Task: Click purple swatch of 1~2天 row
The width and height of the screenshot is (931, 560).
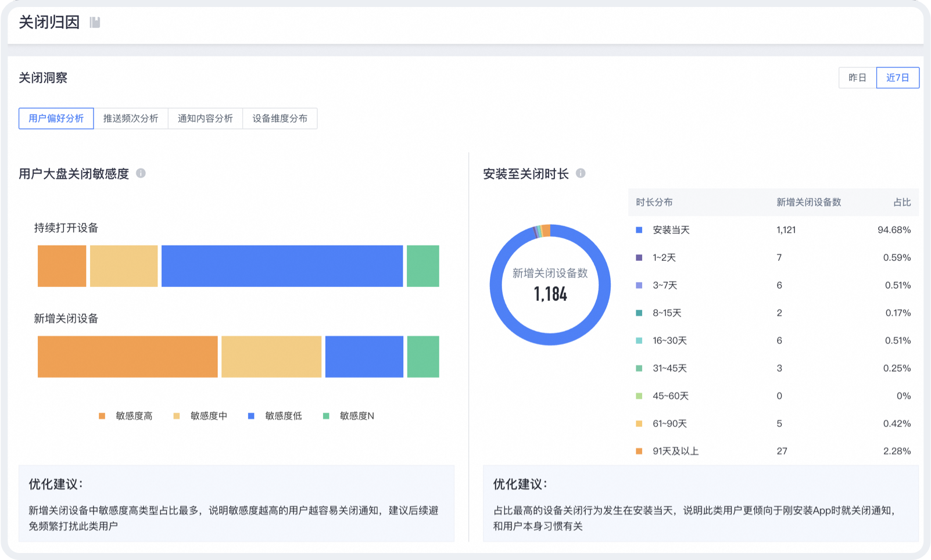Action: tap(639, 257)
